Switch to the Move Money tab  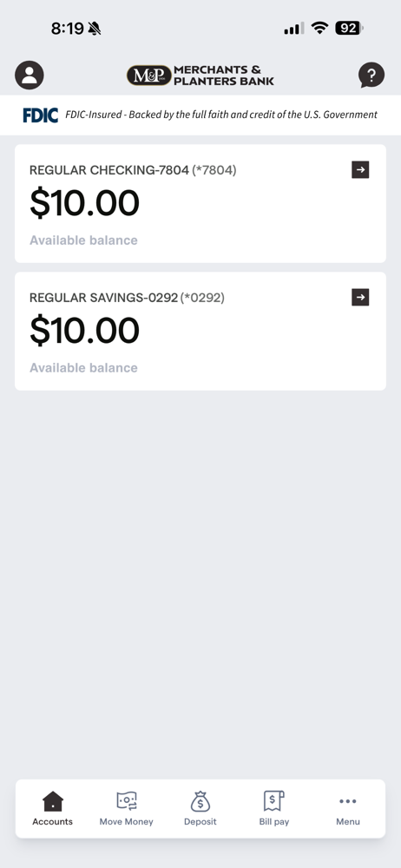126,821
